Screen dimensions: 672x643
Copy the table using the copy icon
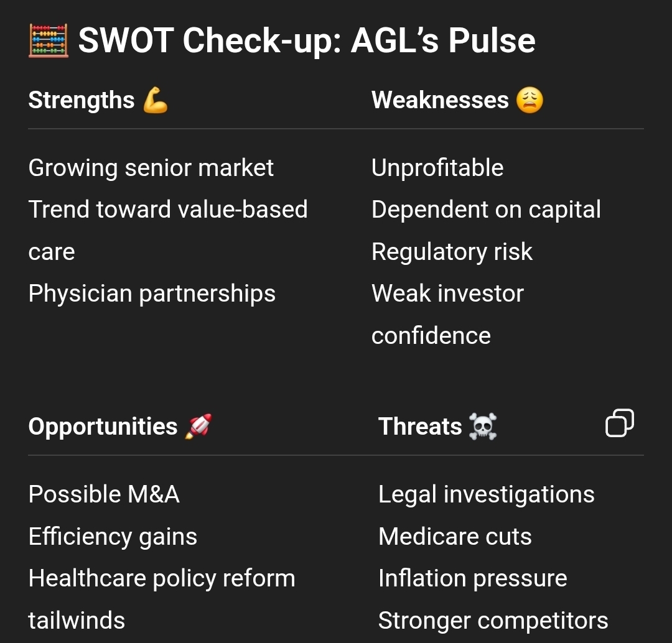(x=619, y=423)
